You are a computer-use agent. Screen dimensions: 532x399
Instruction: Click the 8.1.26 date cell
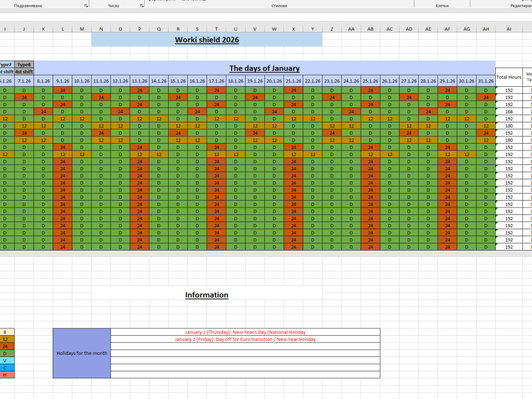click(44, 81)
